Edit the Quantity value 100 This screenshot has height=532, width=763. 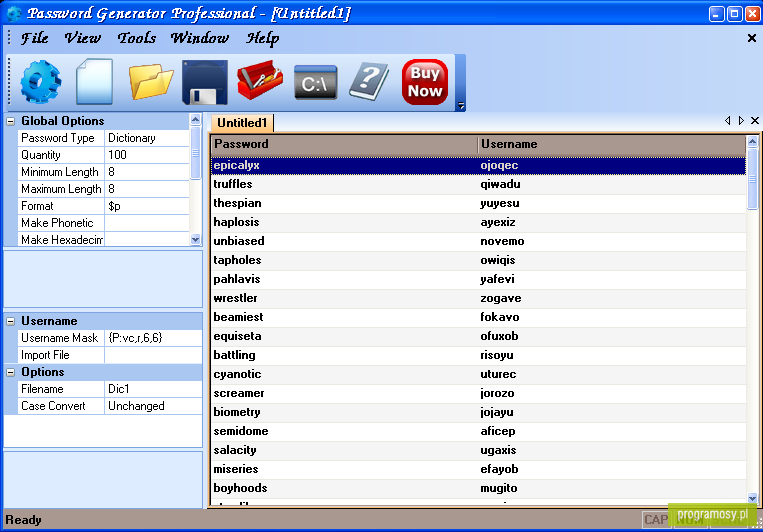(147, 155)
